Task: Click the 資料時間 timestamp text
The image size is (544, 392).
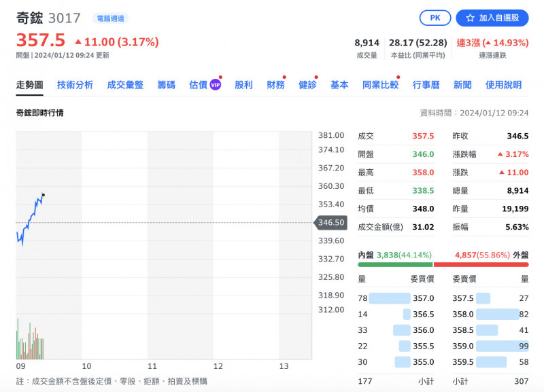Action: 474,113
